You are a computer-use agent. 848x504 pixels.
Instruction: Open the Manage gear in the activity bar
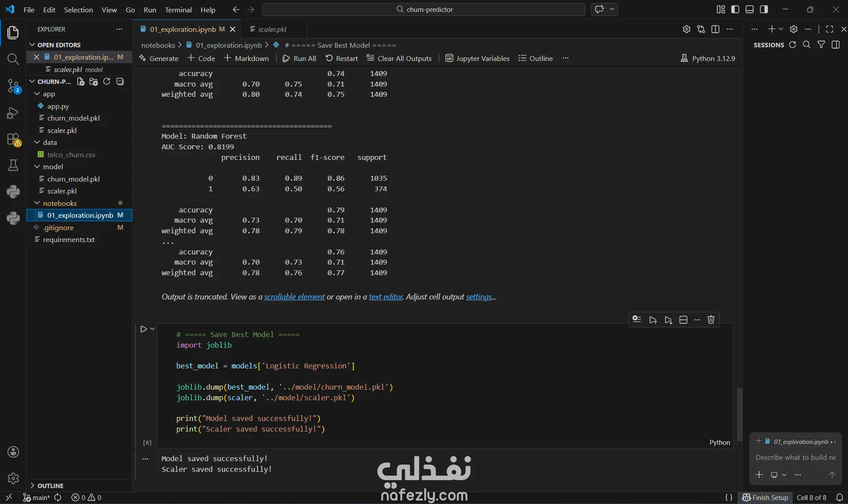[13, 478]
